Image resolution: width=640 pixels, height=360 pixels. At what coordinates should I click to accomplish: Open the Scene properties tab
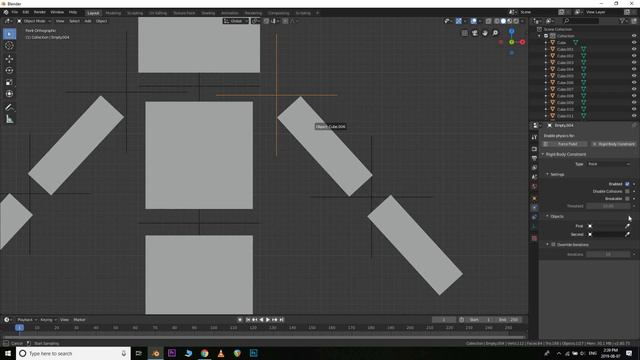pos(534,177)
